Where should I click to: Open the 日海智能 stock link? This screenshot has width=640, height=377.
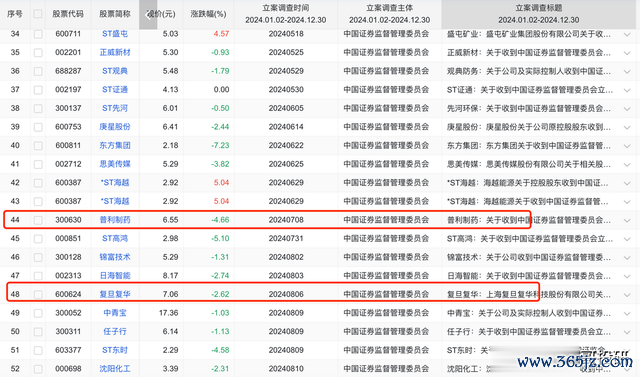(115, 276)
